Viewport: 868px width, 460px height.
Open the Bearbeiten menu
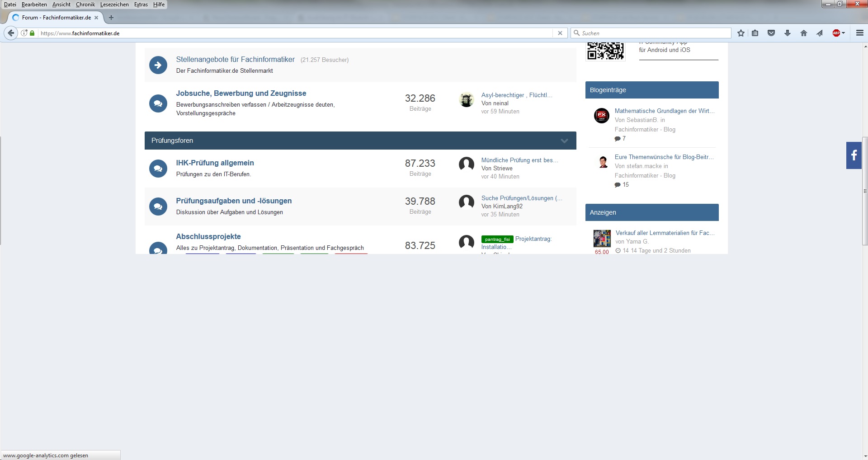tap(34, 5)
